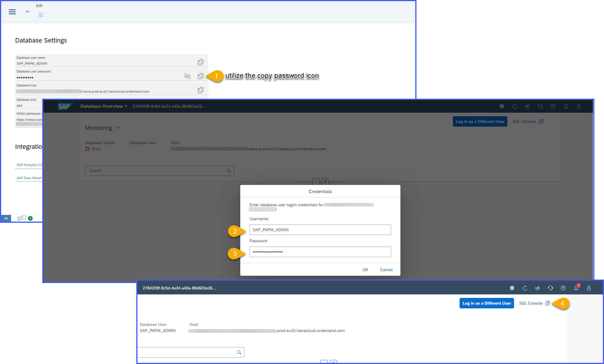Save the Database Settings changes
The width and height of the screenshot is (604, 364).
41,15
